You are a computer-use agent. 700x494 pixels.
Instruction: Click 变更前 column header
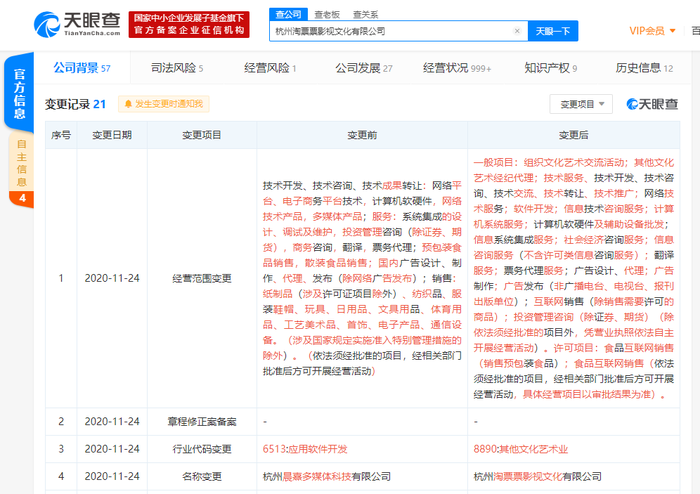pos(362,135)
